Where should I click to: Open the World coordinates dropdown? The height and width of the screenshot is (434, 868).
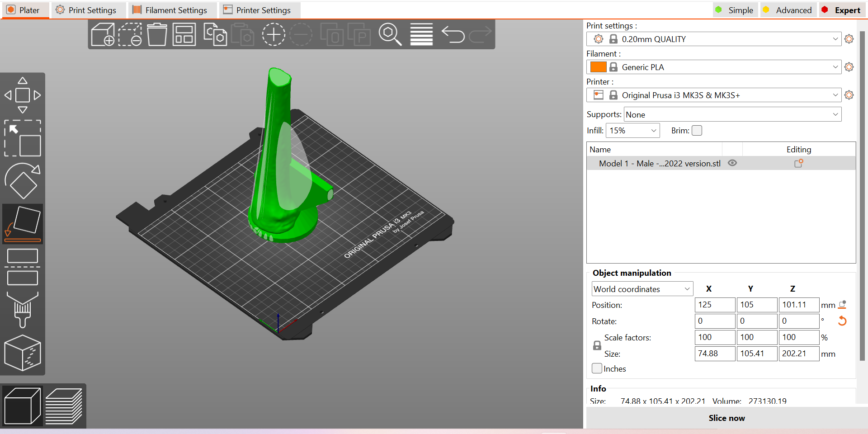pos(642,289)
